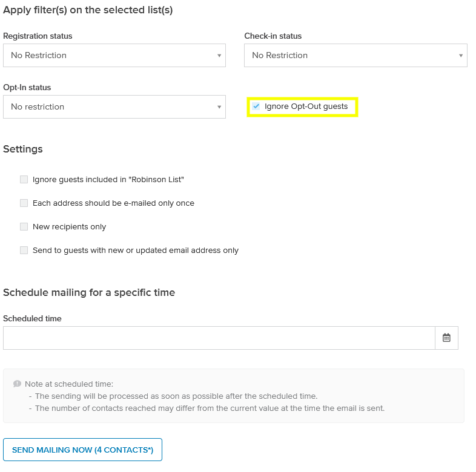476x472 pixels.
Task: Focus the Scheduled time input field
Action: pyautogui.click(x=219, y=338)
